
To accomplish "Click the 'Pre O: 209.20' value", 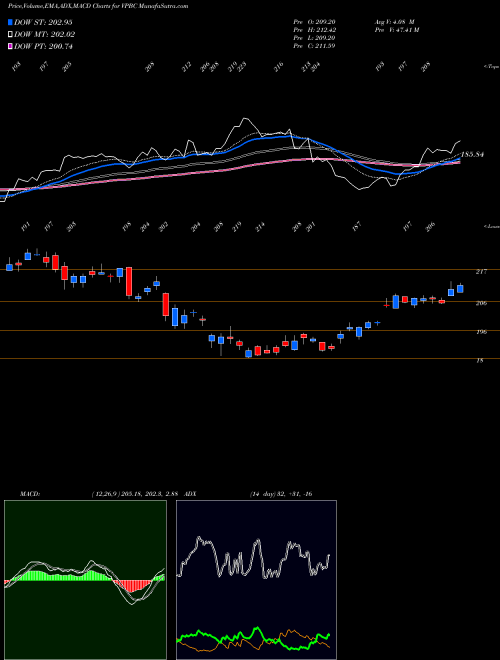I will point(314,22).
